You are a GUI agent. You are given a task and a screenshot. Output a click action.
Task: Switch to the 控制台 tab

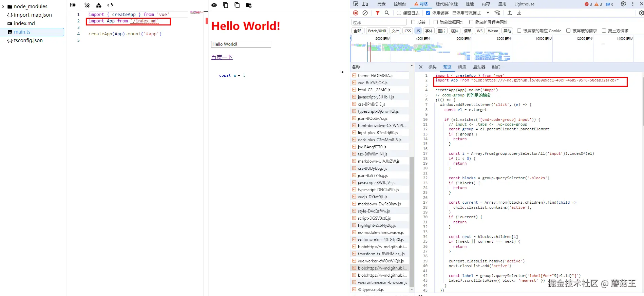point(400,4)
